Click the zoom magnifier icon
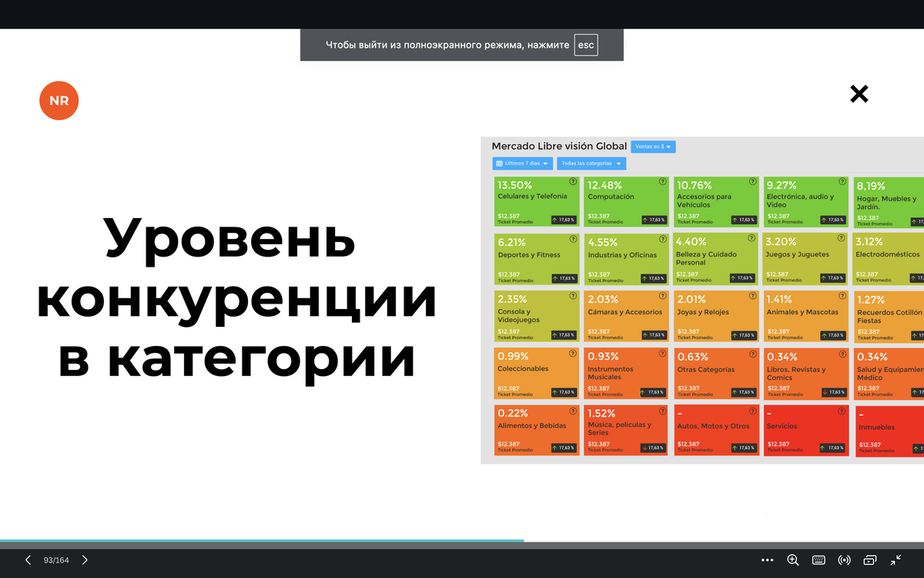924x578 pixels. click(793, 560)
